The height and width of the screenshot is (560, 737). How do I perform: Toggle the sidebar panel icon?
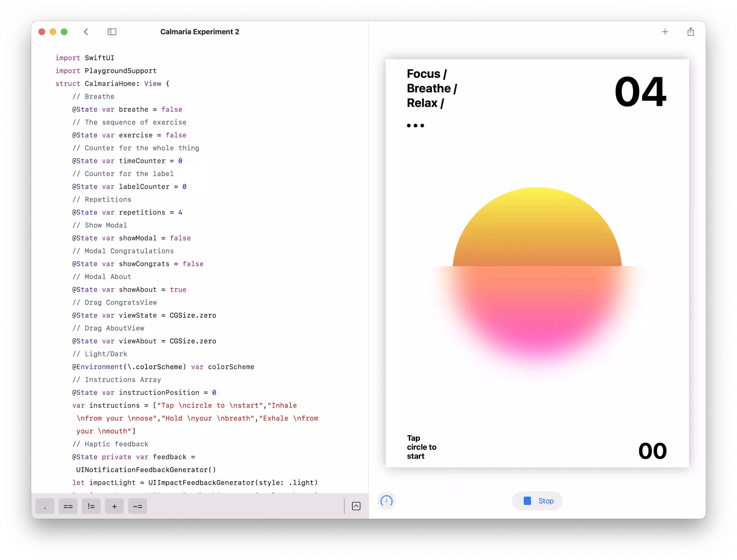[x=112, y=32]
